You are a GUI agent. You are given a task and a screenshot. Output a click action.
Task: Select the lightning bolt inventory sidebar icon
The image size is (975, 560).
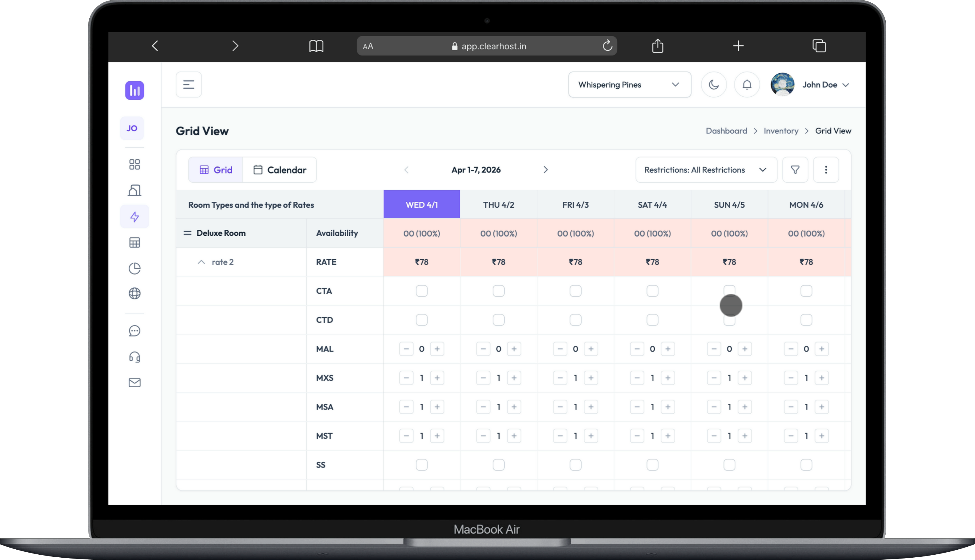pyautogui.click(x=134, y=216)
